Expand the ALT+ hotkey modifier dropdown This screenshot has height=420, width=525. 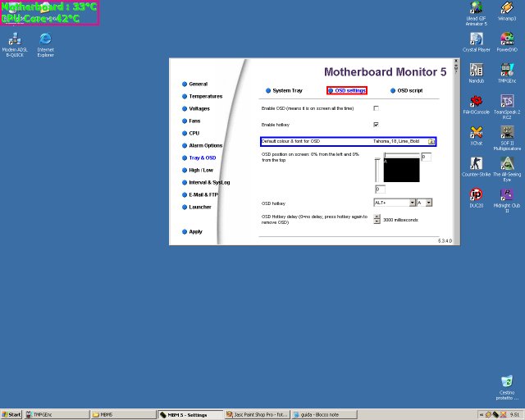click(411, 202)
